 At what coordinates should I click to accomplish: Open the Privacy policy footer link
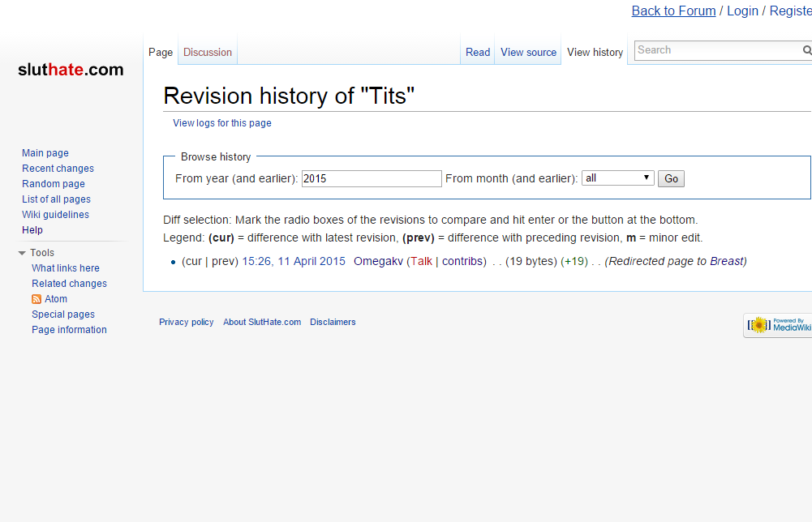pos(187,322)
